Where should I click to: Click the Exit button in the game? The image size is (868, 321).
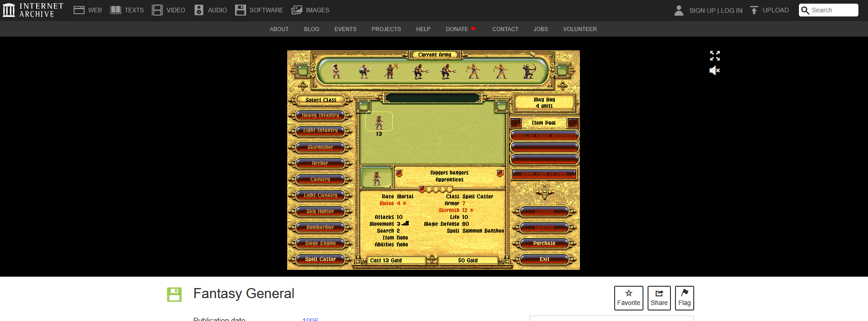(544, 259)
